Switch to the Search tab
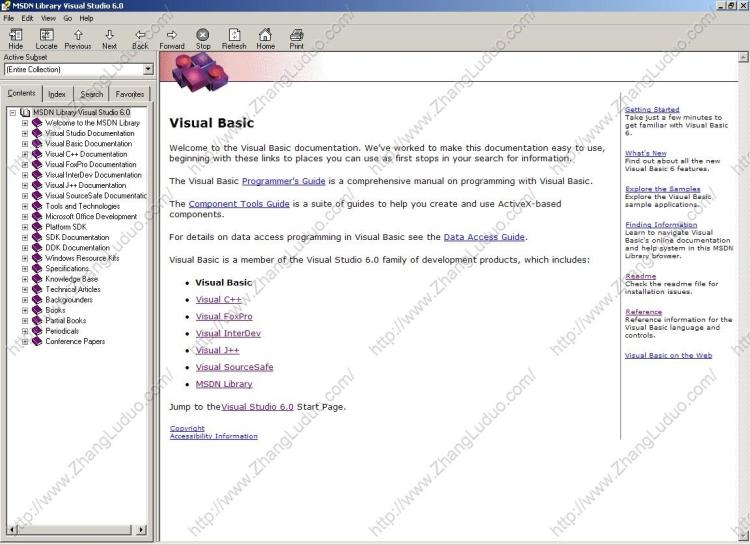The width and height of the screenshot is (750, 545). [91, 94]
